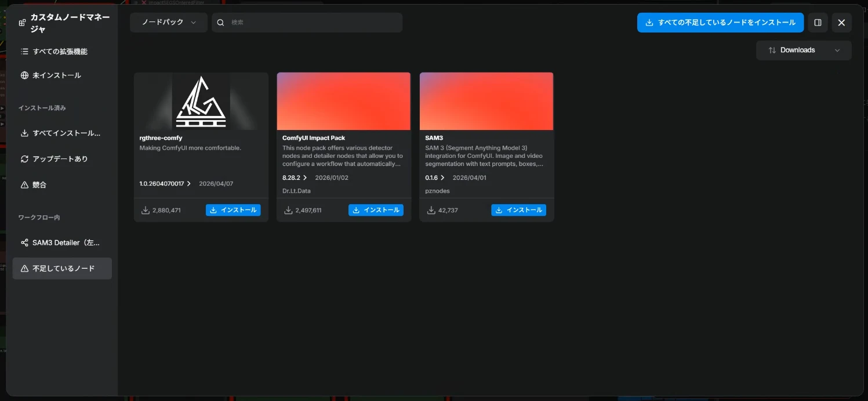
Task: Install the SAM3 node pack
Action: (518, 210)
